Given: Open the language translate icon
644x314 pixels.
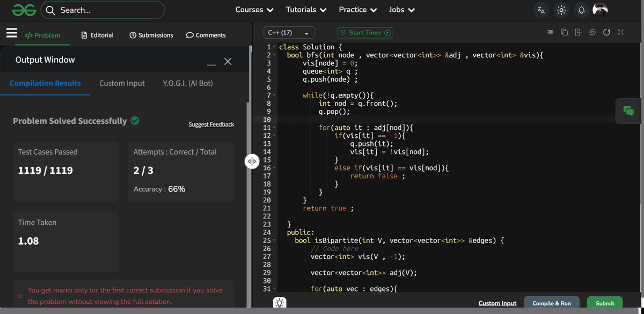Looking at the screenshot, I should tap(541, 10).
